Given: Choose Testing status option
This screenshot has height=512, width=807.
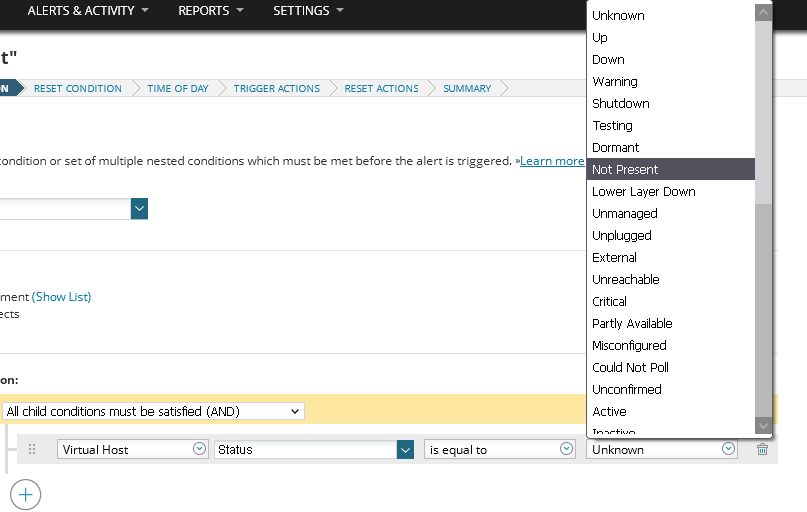Looking at the screenshot, I should (x=671, y=126).
